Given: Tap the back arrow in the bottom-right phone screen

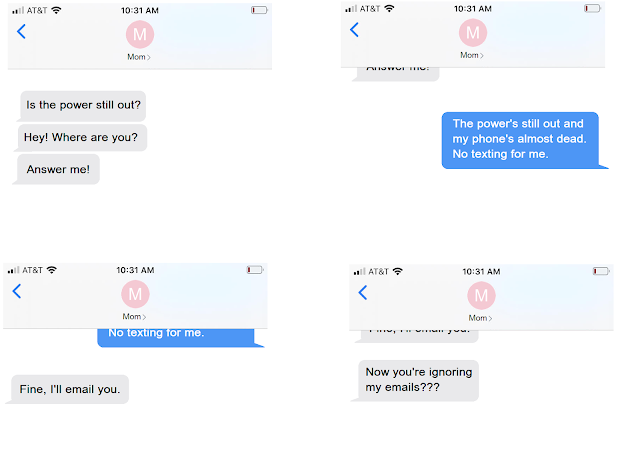Looking at the screenshot, I should (363, 293).
